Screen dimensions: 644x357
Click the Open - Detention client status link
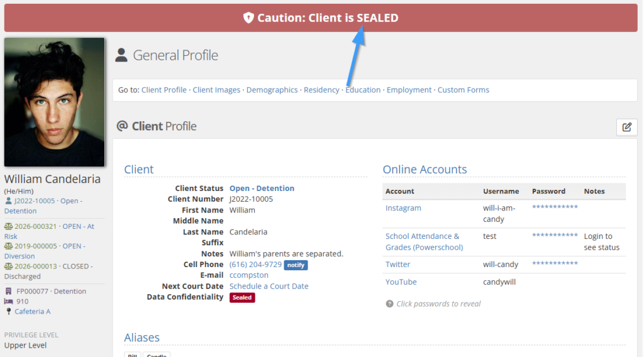pos(262,189)
